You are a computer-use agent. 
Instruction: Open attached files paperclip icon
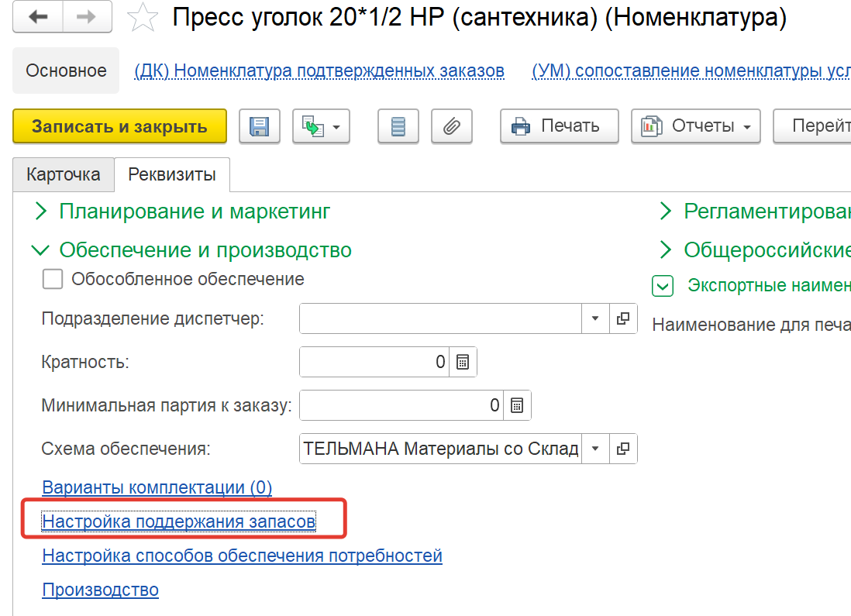click(452, 126)
